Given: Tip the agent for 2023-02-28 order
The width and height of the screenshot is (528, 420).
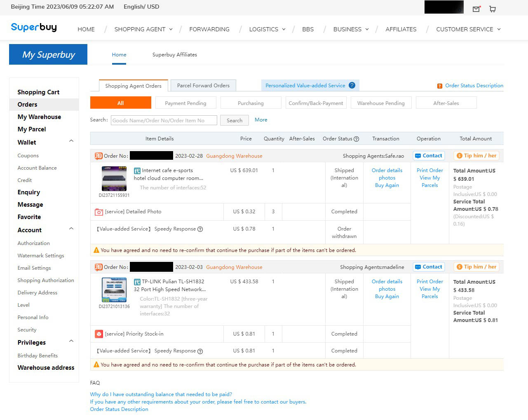Looking at the screenshot, I should pyautogui.click(x=476, y=156).
